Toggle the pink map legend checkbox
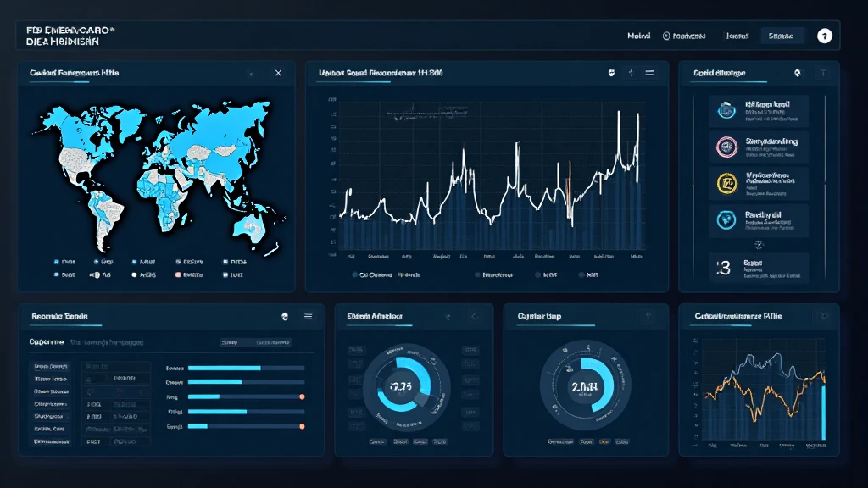868x488 pixels. pyautogui.click(x=178, y=275)
